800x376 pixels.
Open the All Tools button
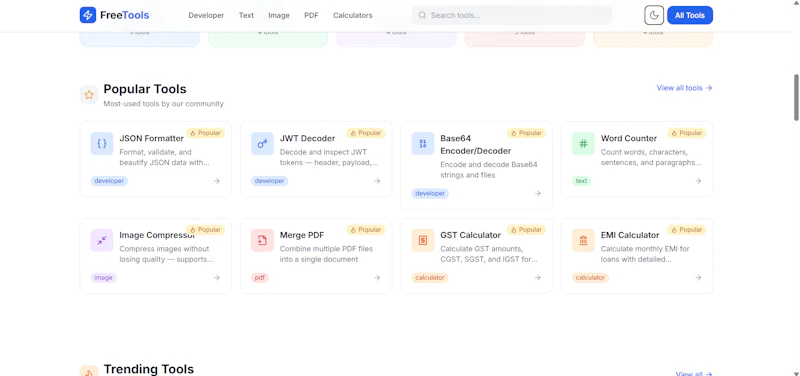pos(690,15)
